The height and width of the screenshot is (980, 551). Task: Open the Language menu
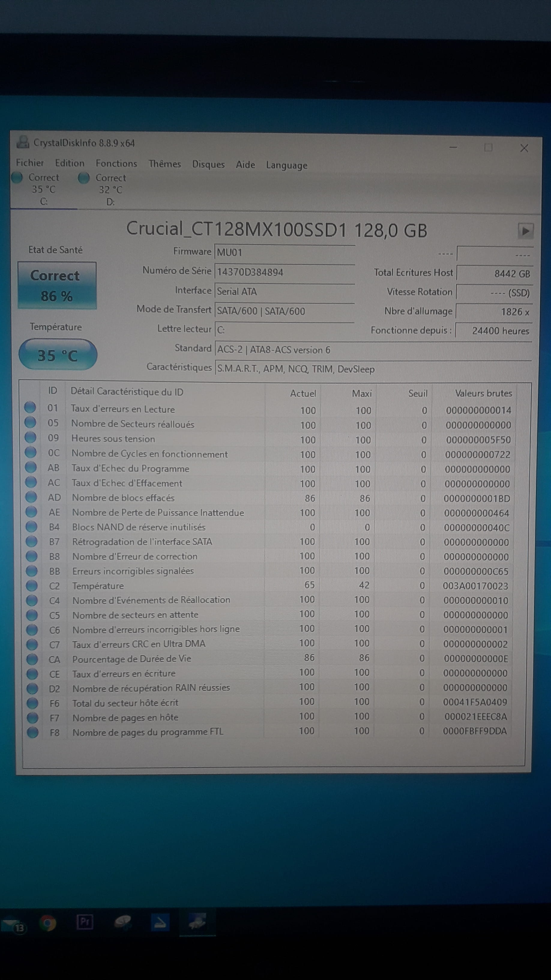(287, 165)
